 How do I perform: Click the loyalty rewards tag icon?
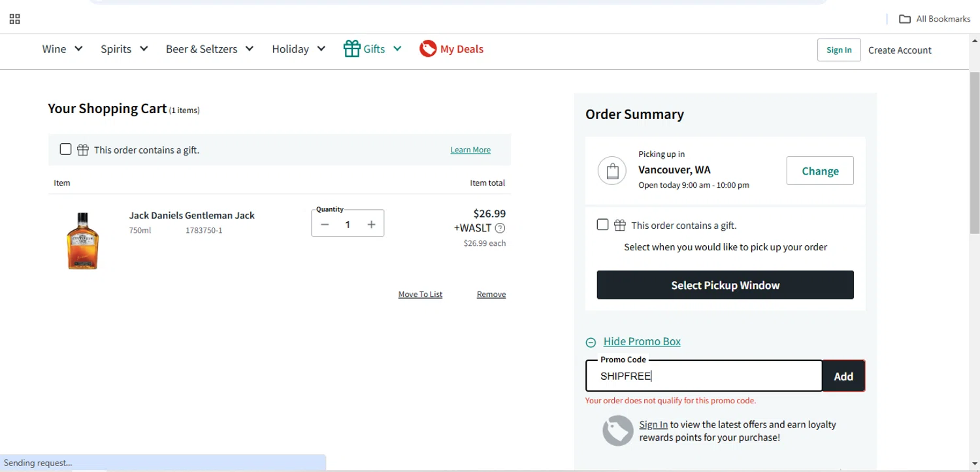618,431
